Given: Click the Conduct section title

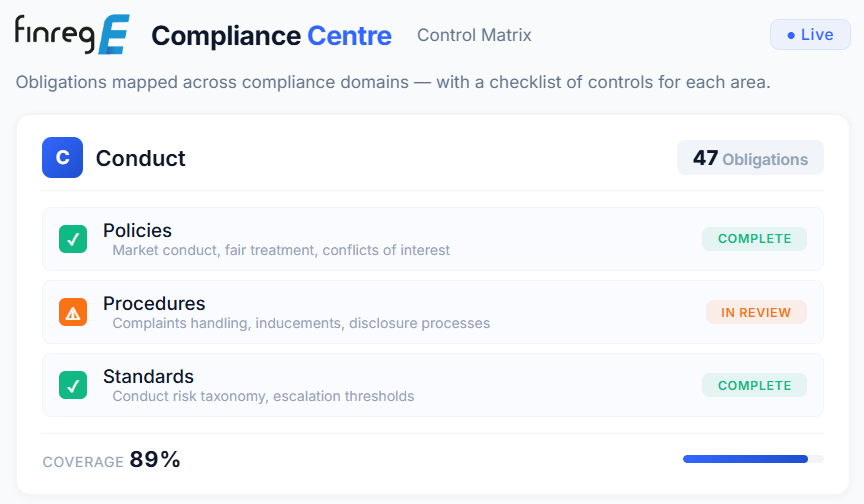Looking at the screenshot, I should (141, 158).
